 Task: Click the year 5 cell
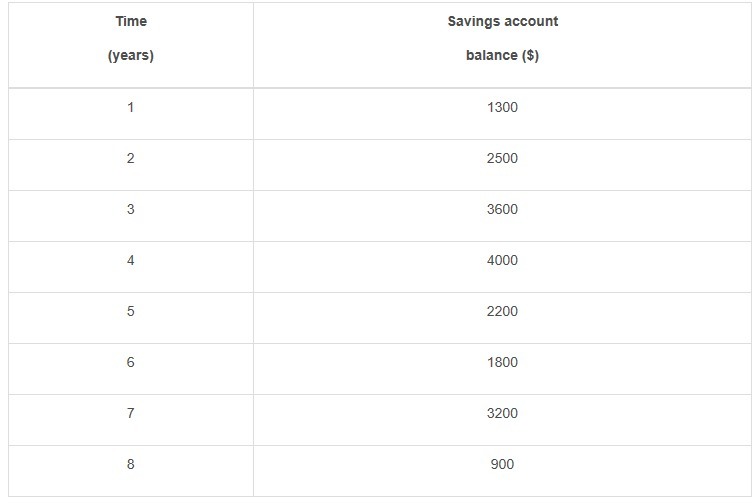tap(130, 311)
